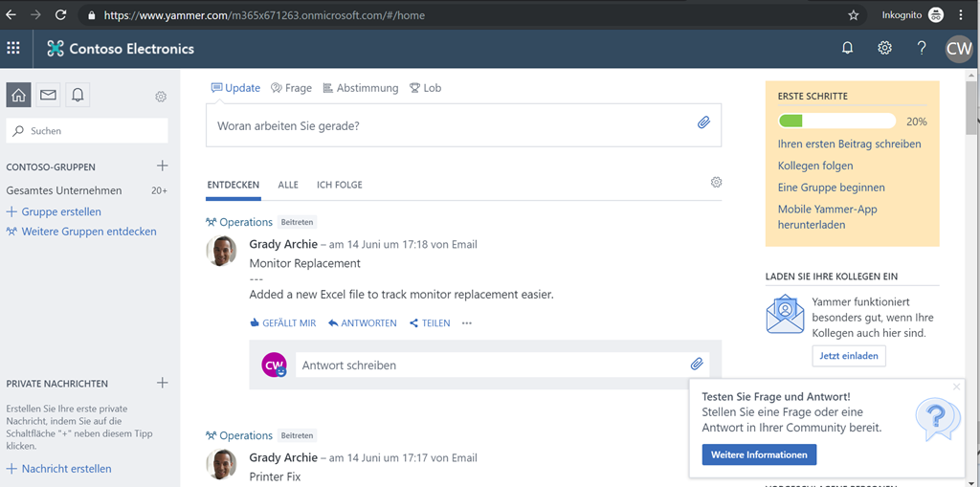Select the Lob post type
Screen dimensions: 980x487
click(x=425, y=88)
